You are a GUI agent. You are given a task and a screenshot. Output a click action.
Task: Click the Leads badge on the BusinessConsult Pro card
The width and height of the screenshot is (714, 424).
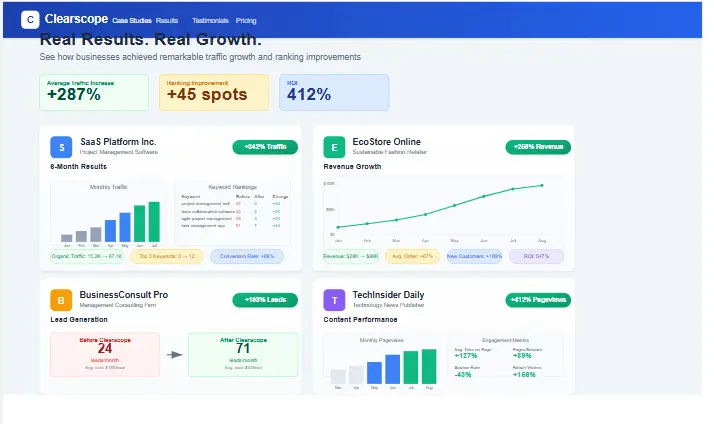(265, 300)
